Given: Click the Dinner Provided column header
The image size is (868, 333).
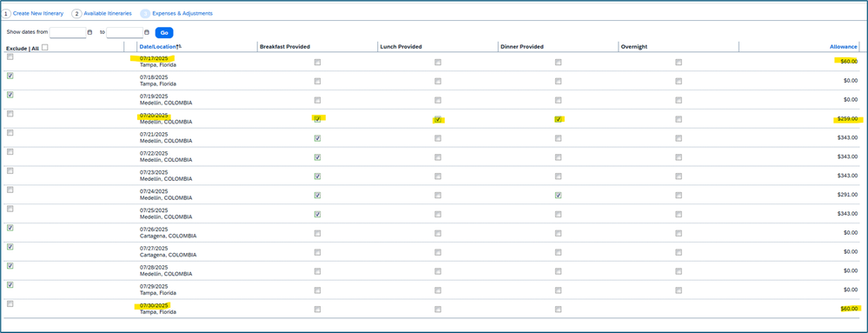Looking at the screenshot, I should [x=522, y=47].
